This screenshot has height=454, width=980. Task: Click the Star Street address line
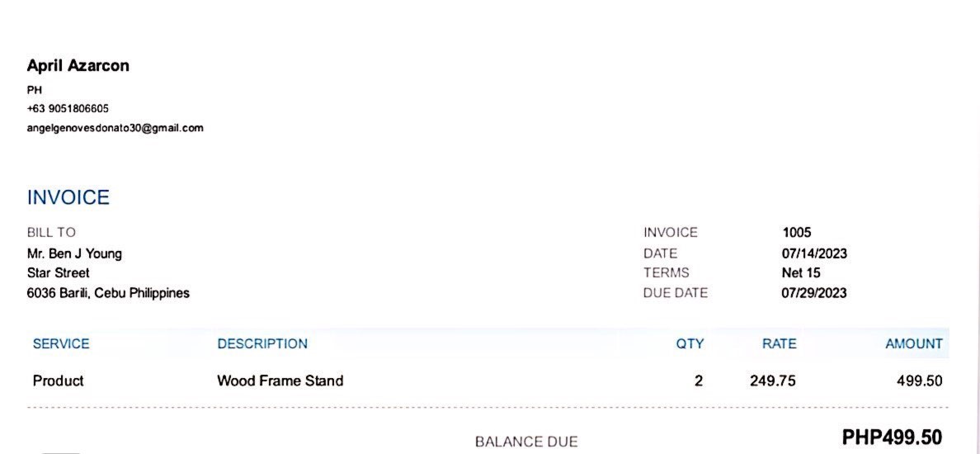[58, 273]
